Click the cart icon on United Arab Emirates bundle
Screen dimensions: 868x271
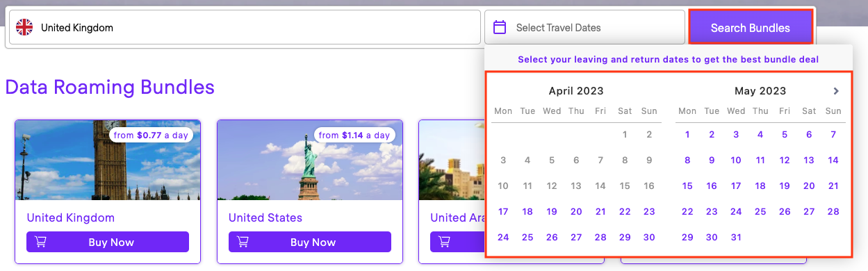tap(444, 242)
